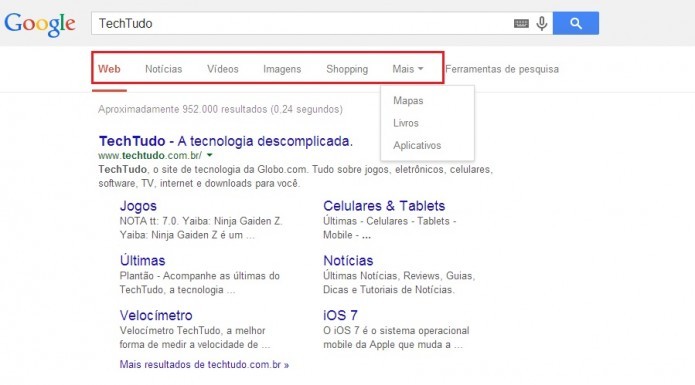The image size is (695, 385).
Task: Open the Últimas sitelink
Action: 142,260
